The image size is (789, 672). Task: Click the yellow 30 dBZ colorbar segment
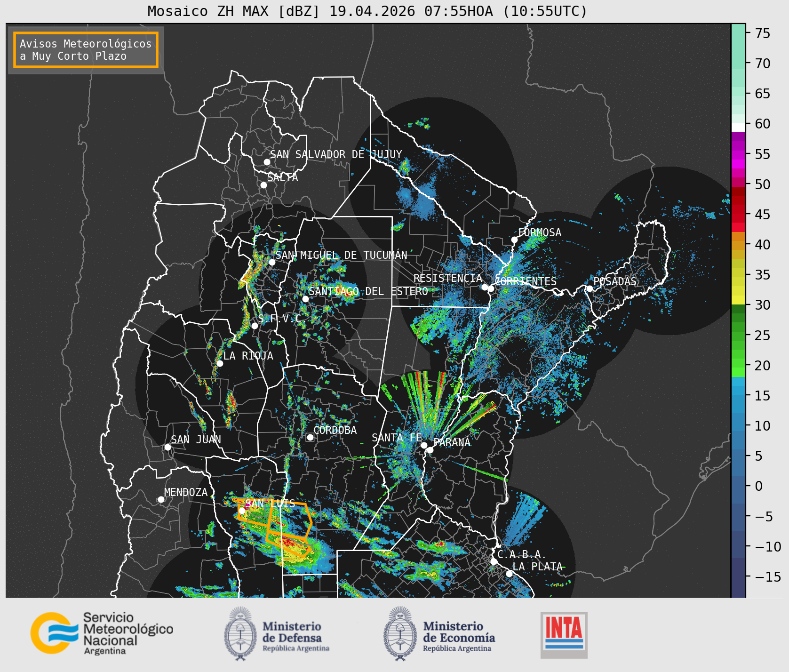[738, 300]
